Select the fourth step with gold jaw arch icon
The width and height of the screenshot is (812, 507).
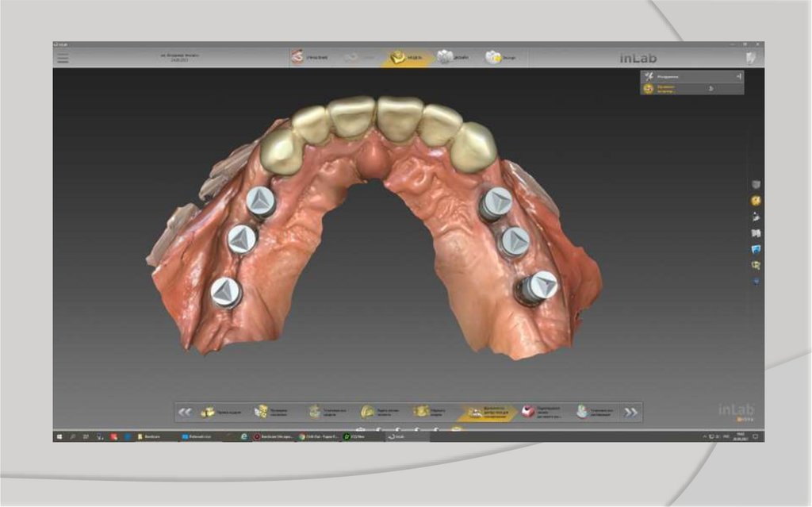pos(381,412)
